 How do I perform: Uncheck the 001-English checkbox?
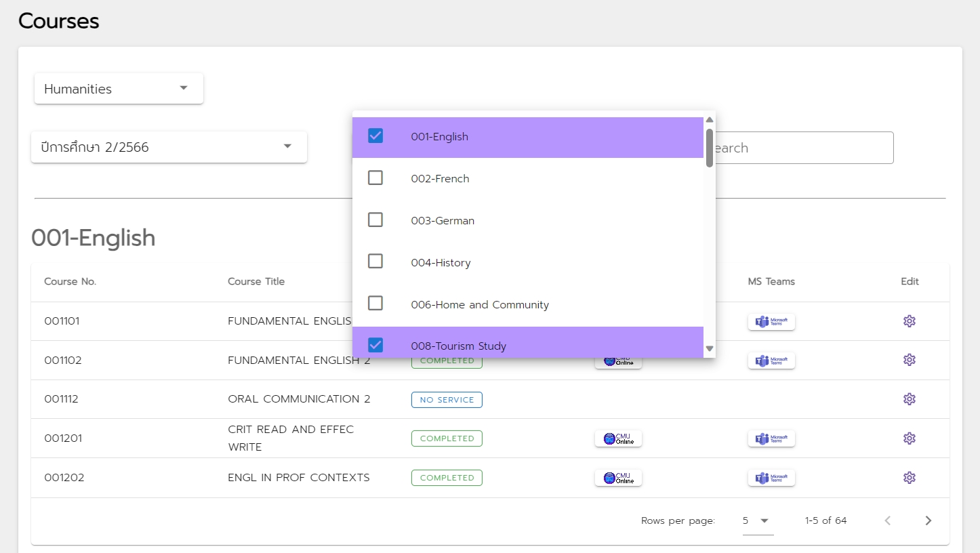tap(375, 136)
